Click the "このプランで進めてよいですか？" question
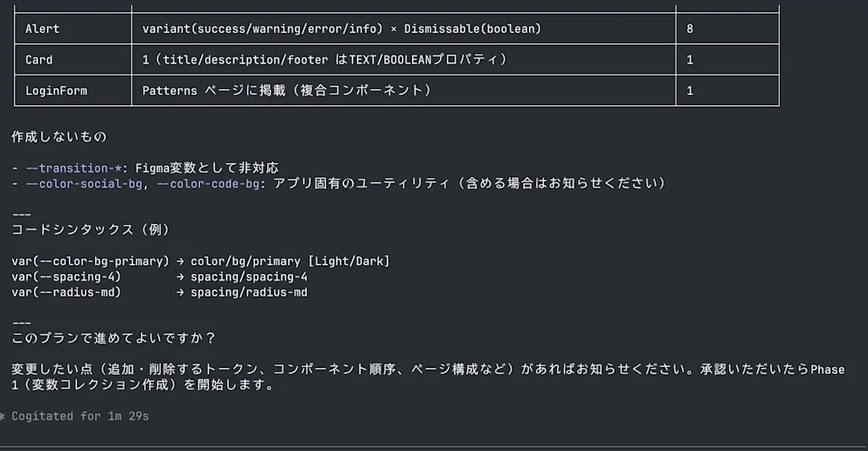This screenshot has height=451, width=868. [x=114, y=338]
